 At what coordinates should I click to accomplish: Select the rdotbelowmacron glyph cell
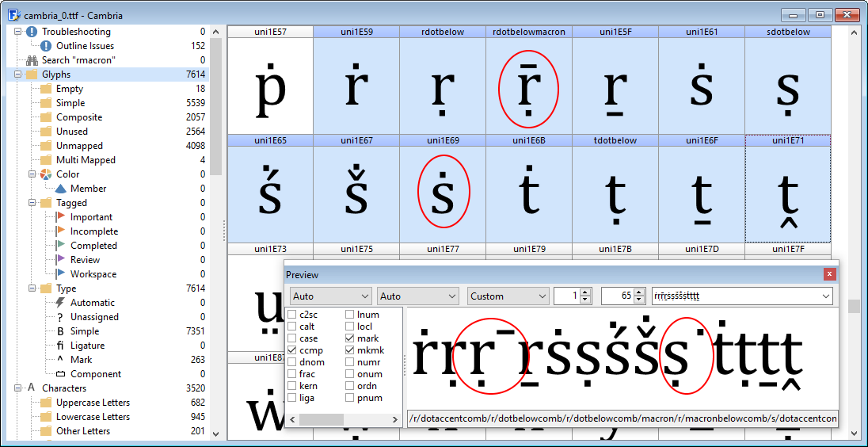tap(529, 80)
